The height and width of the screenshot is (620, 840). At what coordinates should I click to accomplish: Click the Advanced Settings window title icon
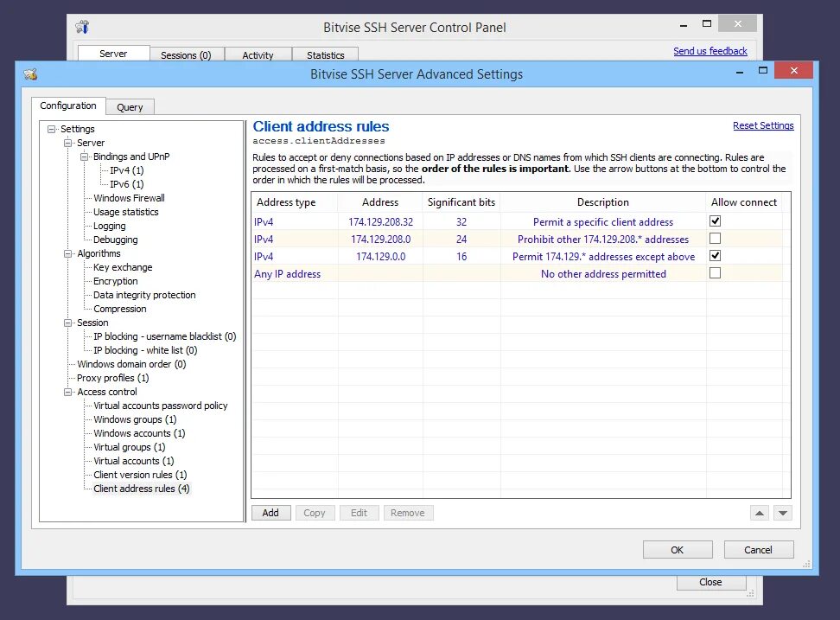click(30, 74)
